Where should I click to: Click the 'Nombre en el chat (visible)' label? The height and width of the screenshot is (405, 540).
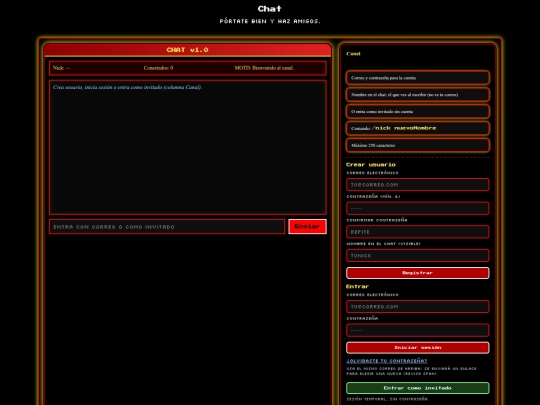(x=383, y=243)
